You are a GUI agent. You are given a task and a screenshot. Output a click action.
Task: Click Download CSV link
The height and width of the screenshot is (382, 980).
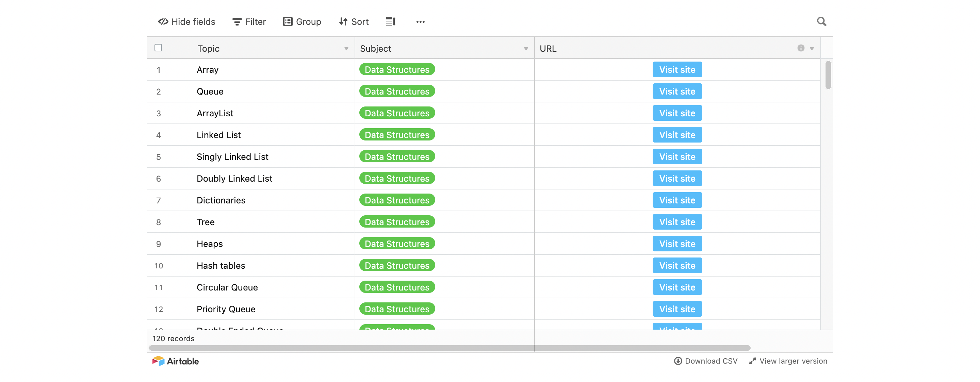point(706,361)
